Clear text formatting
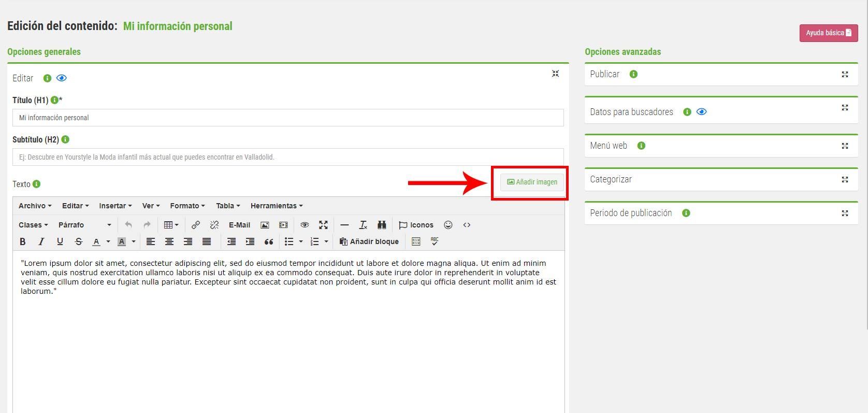 click(363, 225)
